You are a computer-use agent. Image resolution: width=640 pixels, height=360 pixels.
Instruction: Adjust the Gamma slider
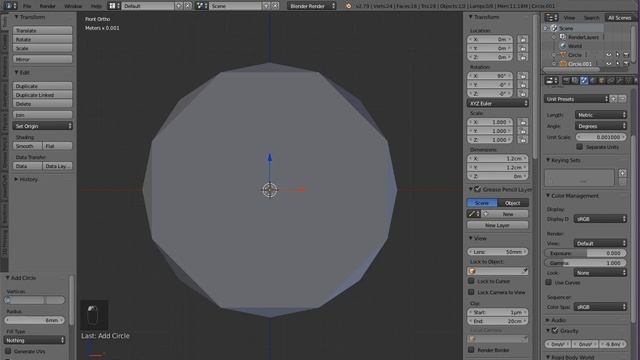[x=585, y=263]
